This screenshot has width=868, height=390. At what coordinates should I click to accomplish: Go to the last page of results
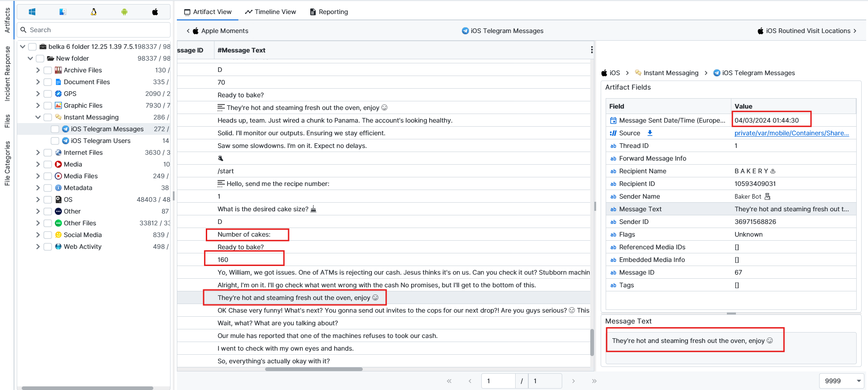[594, 381]
